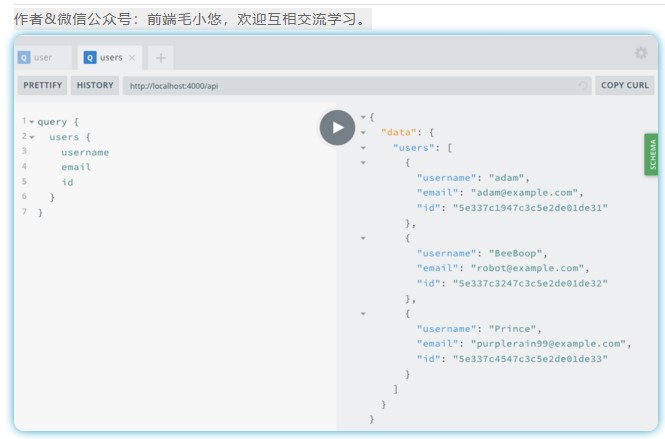Click id value ending in de32
665x439 pixels.
(530, 283)
